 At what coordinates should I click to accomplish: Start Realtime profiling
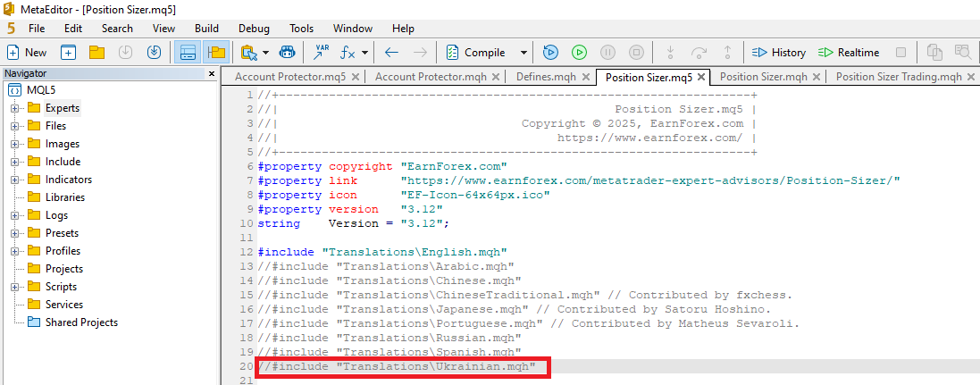click(x=848, y=53)
